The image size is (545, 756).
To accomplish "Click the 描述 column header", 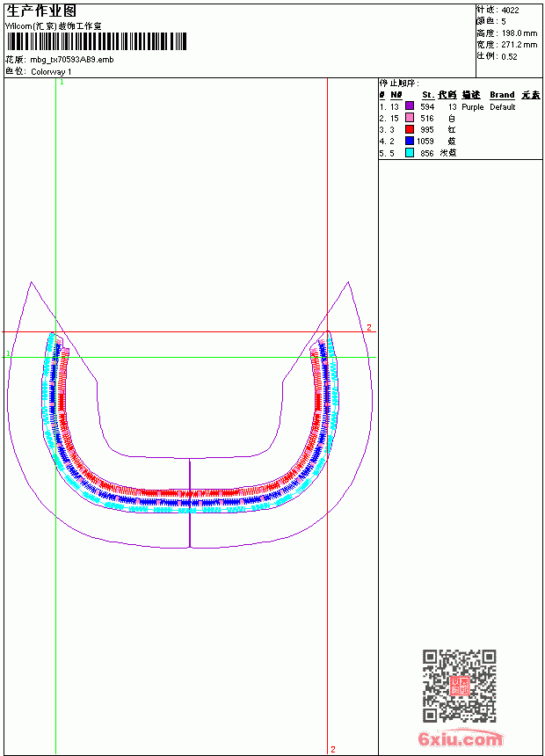I will pyautogui.click(x=471, y=95).
